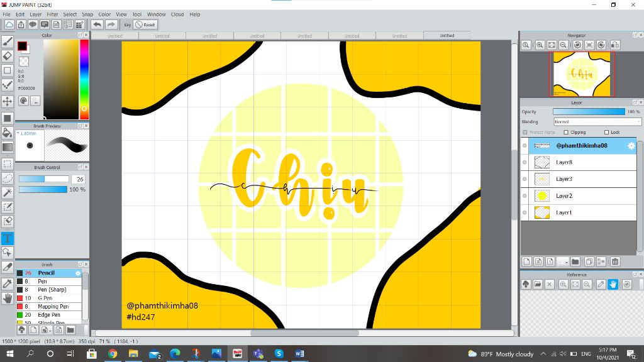Image resolution: width=644 pixels, height=362 pixels.
Task: Create a new layer with the blank page icon
Action: (x=526, y=261)
